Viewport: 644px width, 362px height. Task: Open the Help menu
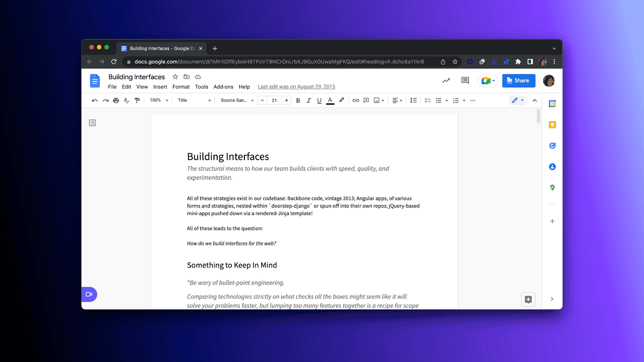[x=244, y=86]
